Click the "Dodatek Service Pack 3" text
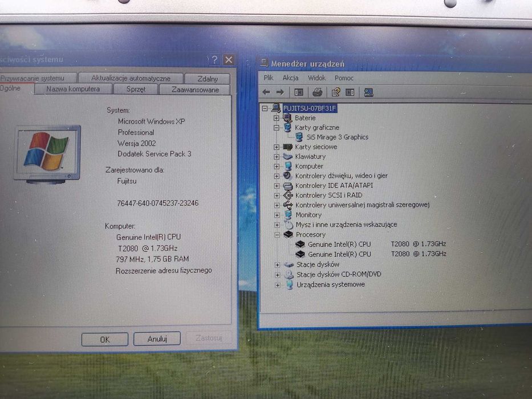This screenshot has height=399, width=532. 155,154
